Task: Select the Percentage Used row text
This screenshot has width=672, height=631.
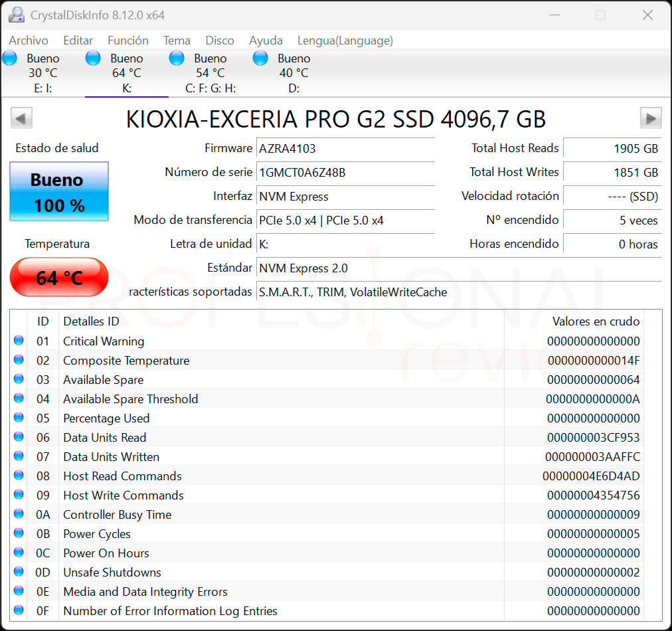Action: [106, 418]
